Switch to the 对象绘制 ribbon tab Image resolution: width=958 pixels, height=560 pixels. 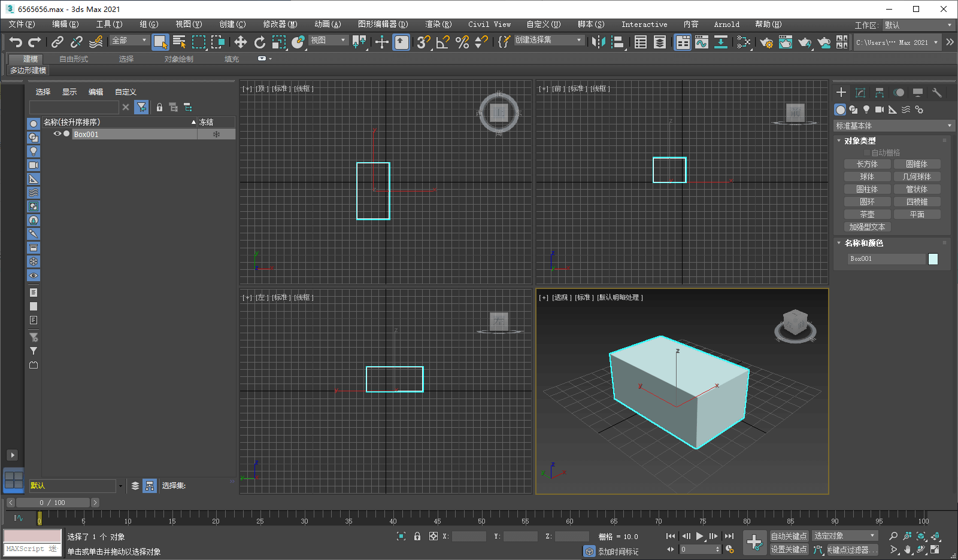(178, 59)
